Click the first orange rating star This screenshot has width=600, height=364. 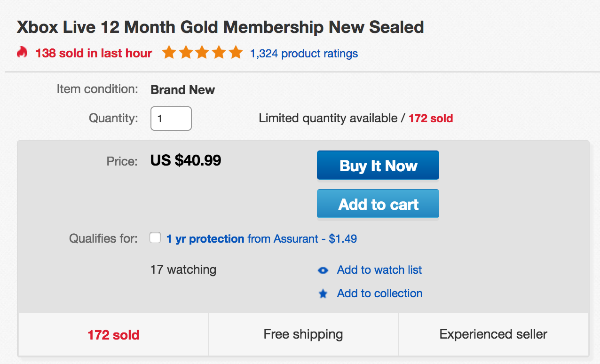(x=169, y=53)
